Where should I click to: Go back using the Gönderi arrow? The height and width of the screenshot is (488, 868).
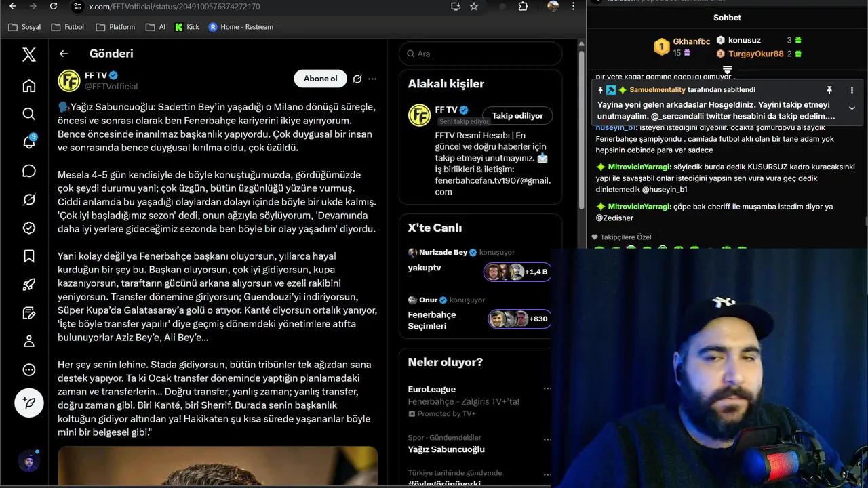[64, 54]
